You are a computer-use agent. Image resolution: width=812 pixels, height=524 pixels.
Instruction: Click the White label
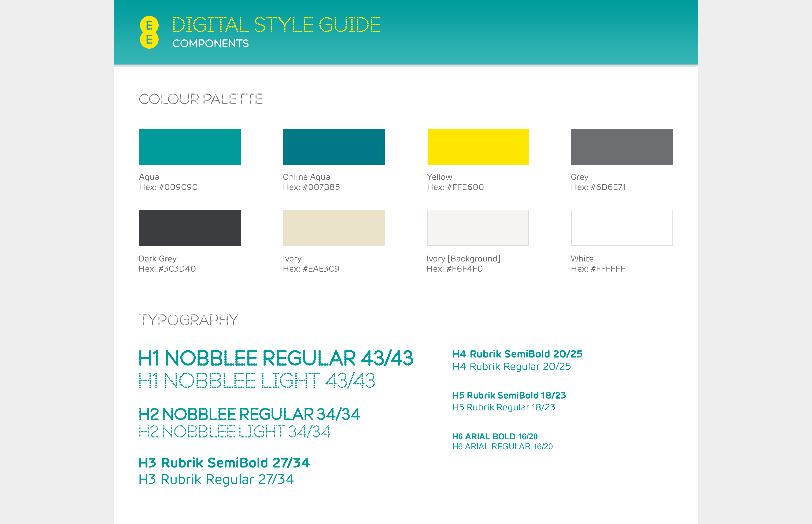click(582, 259)
